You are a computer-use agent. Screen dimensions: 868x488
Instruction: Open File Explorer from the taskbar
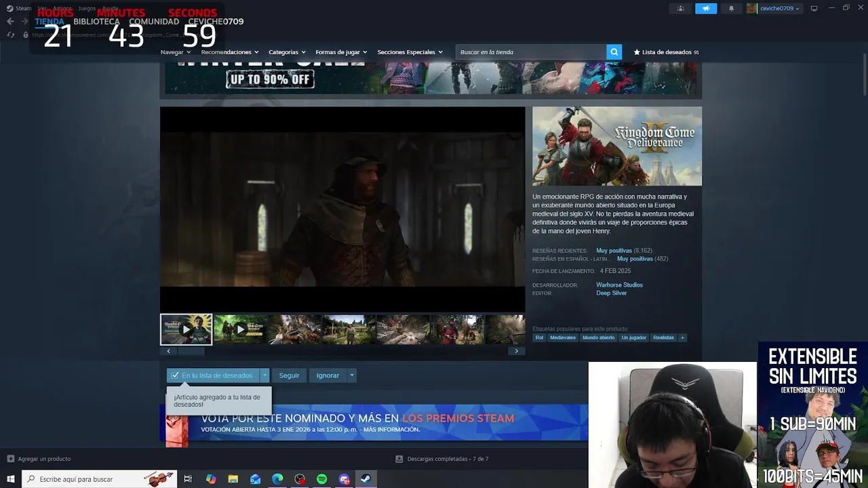[233, 479]
